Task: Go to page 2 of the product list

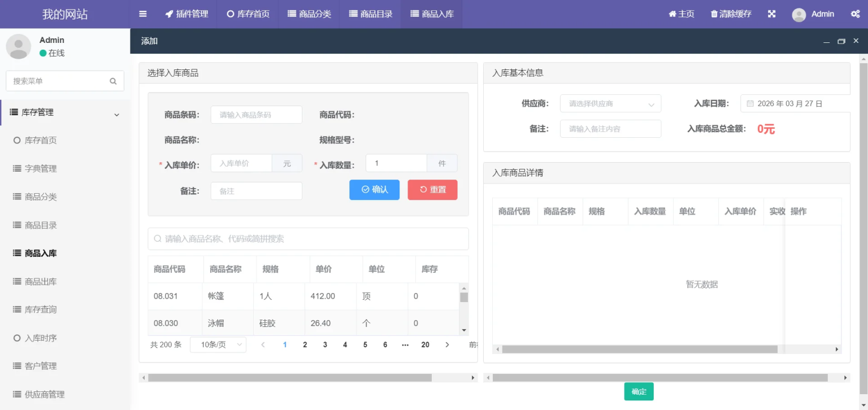Action: click(305, 344)
